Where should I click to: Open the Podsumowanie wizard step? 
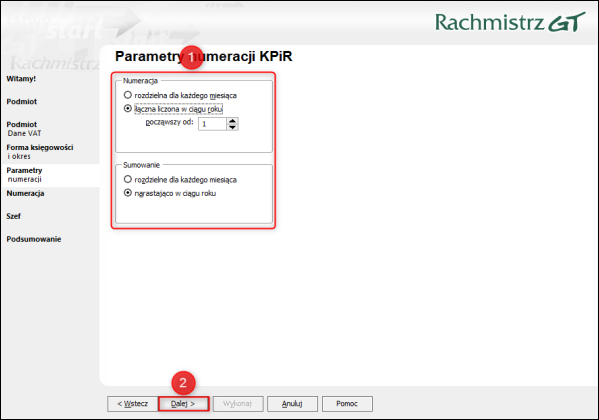tap(34, 239)
